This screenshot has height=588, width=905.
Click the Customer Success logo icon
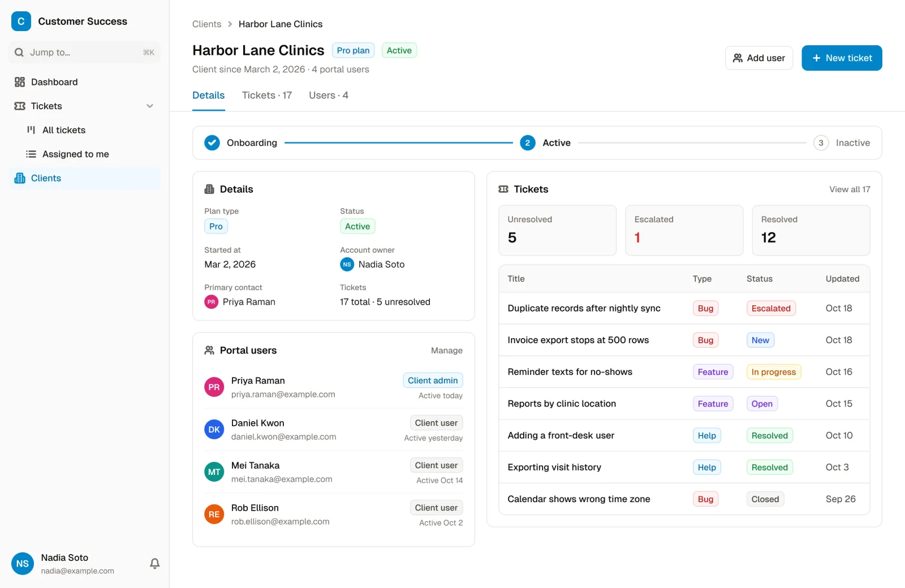[x=21, y=21]
